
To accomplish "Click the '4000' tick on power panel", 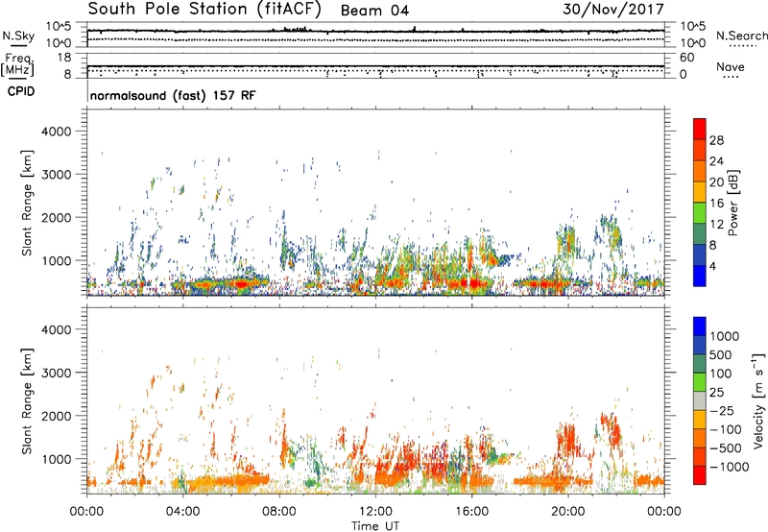I will tap(57, 132).
